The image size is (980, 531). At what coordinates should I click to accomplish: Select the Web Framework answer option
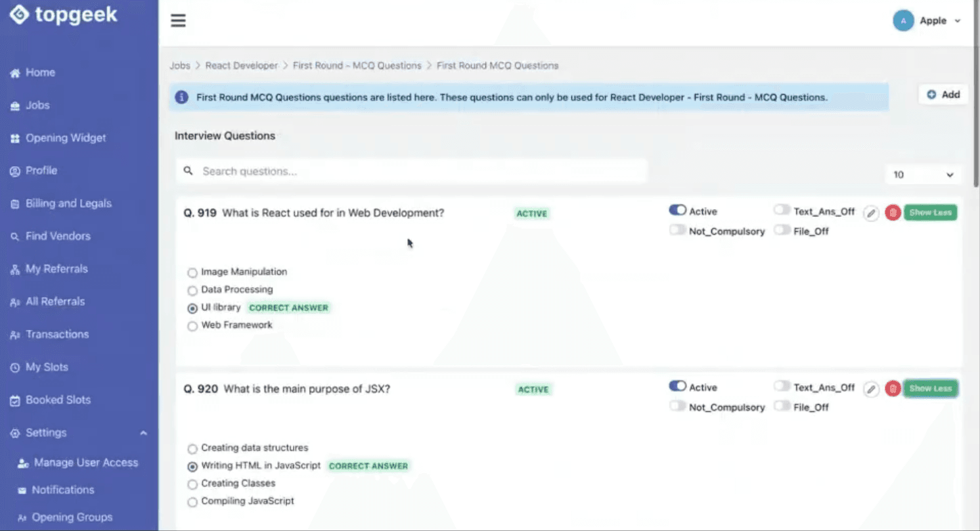point(192,325)
